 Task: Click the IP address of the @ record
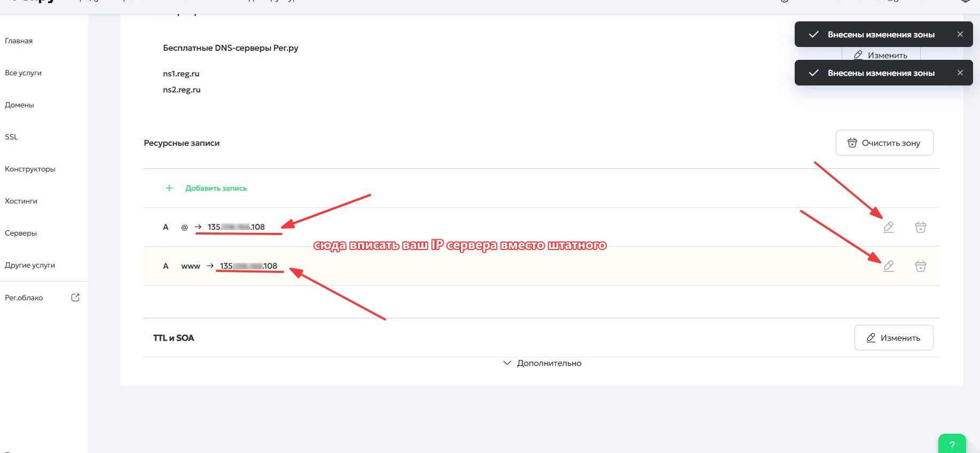(x=236, y=227)
